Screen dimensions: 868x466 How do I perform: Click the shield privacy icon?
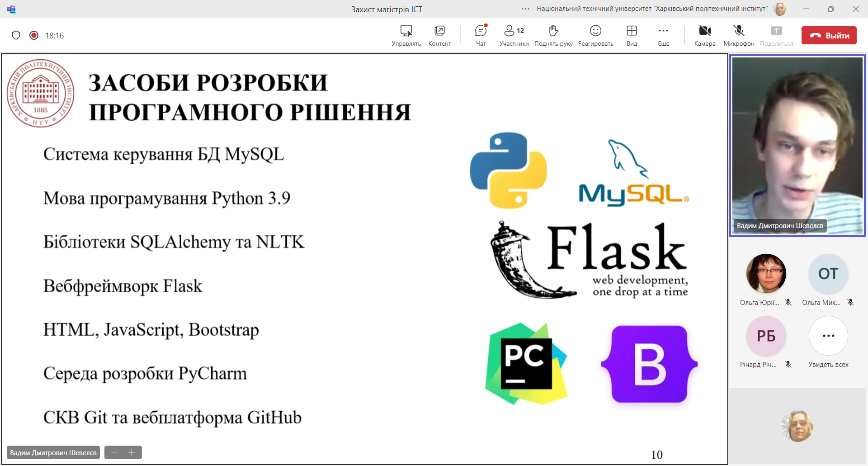point(16,35)
